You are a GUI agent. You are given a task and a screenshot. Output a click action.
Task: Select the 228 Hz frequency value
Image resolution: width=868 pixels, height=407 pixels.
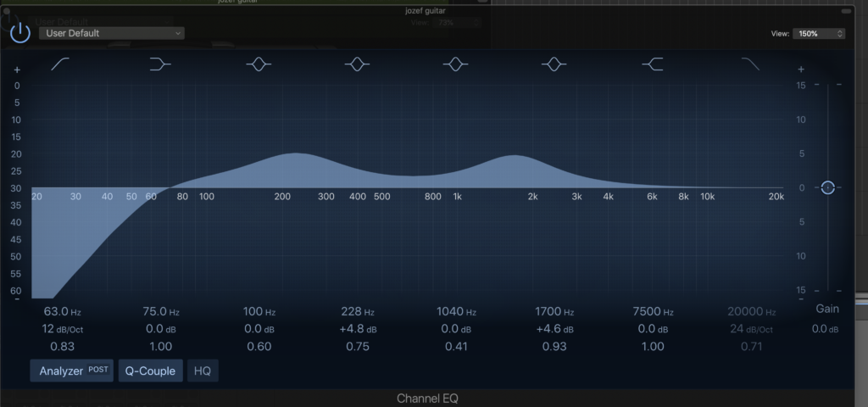click(358, 312)
